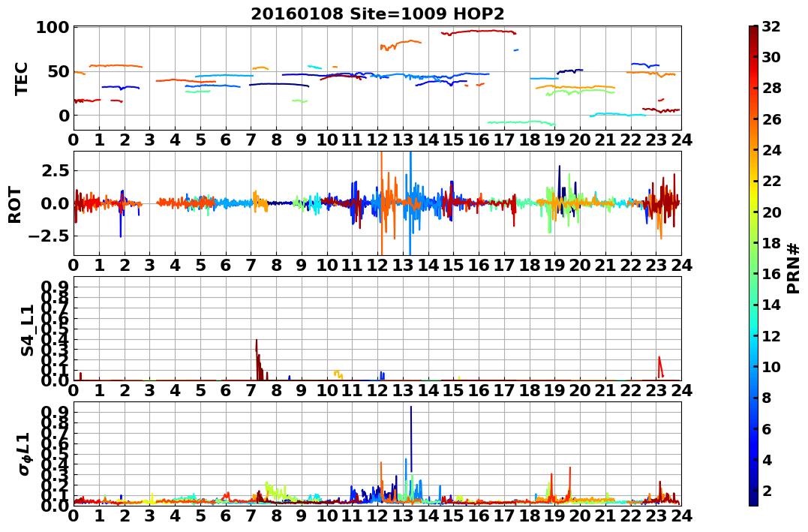Click the PRN color scale bar
This screenshot has height=532, width=808.
(x=753, y=266)
